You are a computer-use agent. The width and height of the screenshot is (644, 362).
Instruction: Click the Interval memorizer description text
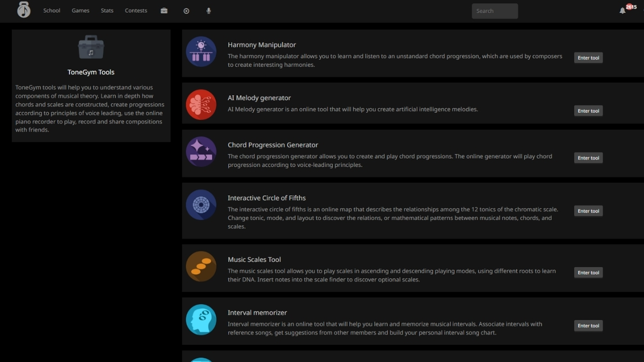[385, 328]
